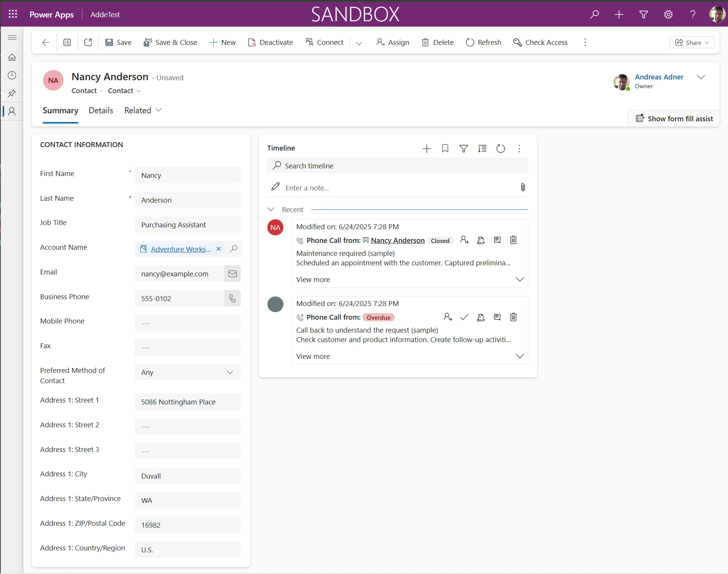Click Delete command in command bar
728x574 pixels.
click(x=438, y=42)
